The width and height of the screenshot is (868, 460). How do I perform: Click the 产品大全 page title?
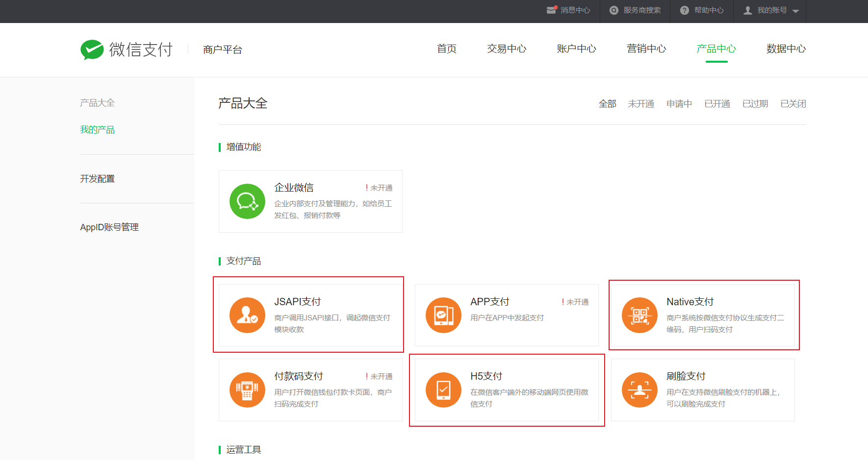[243, 103]
